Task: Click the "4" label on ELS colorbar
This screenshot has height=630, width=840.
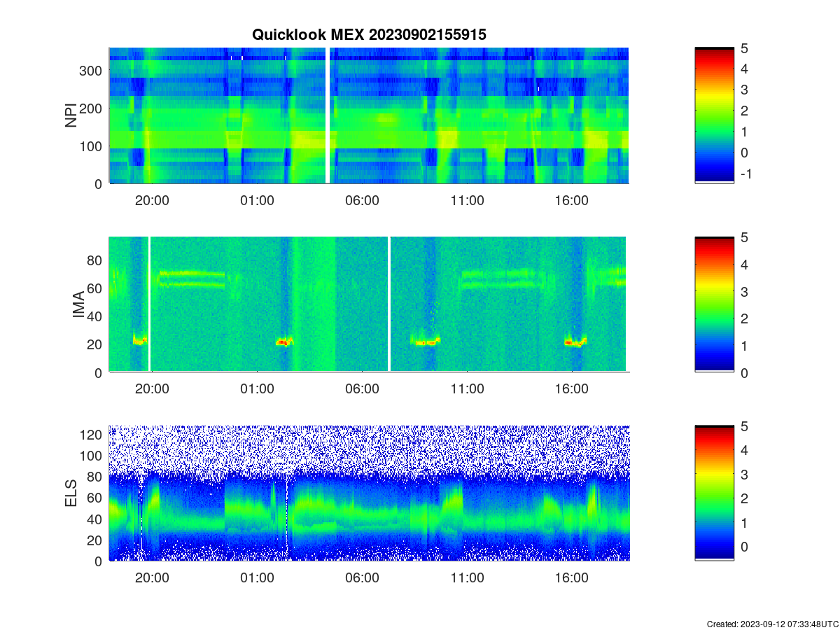Action: [x=744, y=450]
